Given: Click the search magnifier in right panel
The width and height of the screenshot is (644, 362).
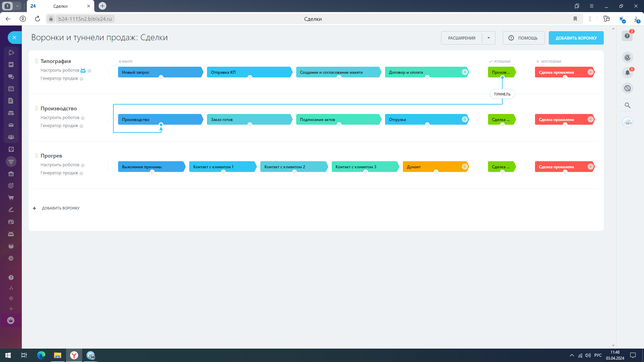Looking at the screenshot, I should (x=627, y=105).
